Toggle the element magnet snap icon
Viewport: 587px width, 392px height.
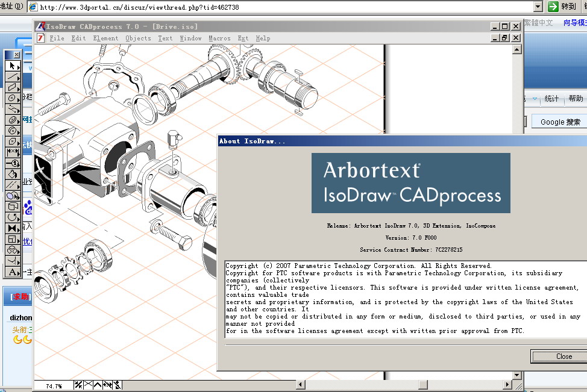107,385
